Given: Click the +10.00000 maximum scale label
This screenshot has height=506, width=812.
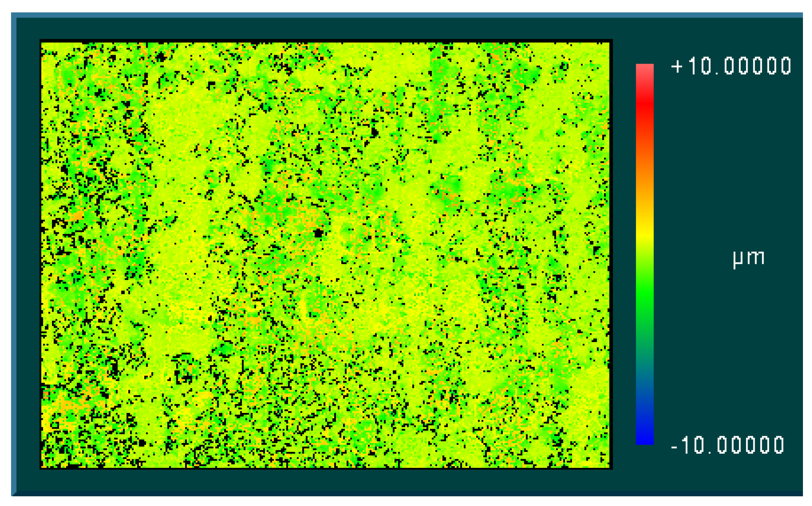Looking at the screenshot, I should tap(731, 66).
